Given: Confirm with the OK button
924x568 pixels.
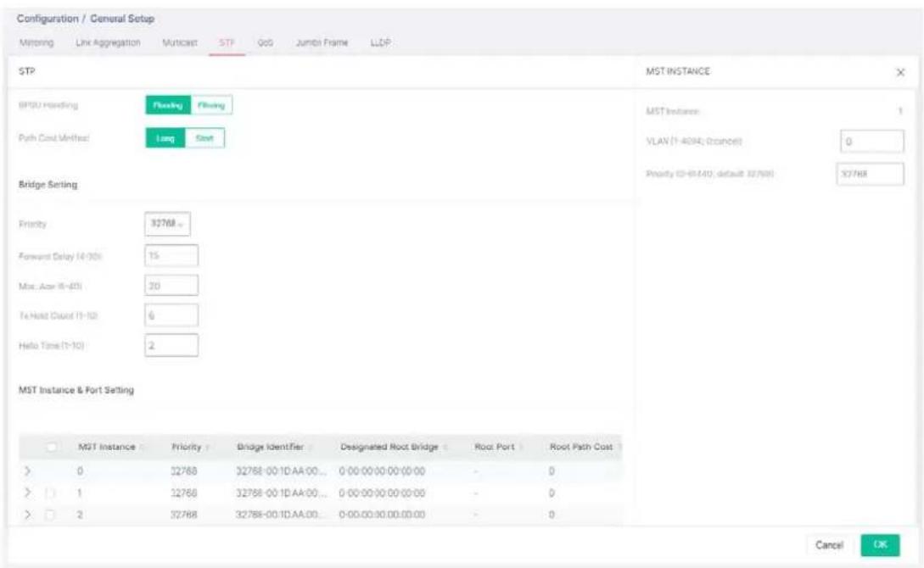Looking at the screenshot, I should [x=881, y=545].
